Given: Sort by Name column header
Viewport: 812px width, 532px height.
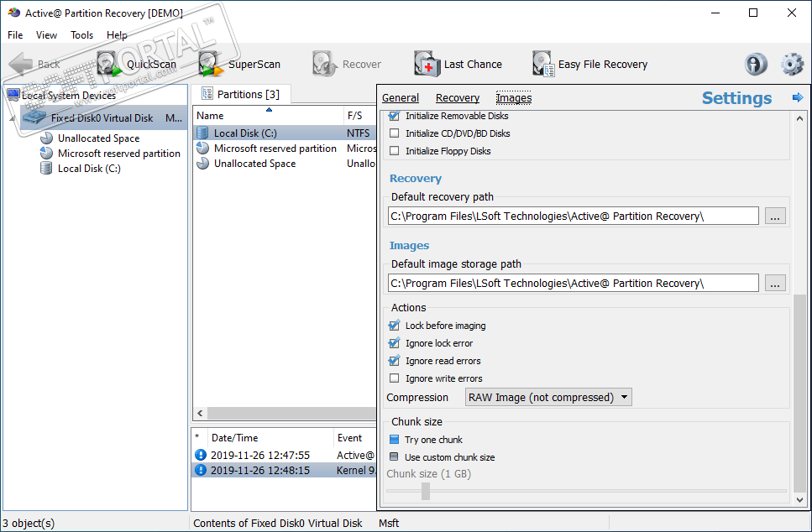Looking at the screenshot, I should 268,116.
